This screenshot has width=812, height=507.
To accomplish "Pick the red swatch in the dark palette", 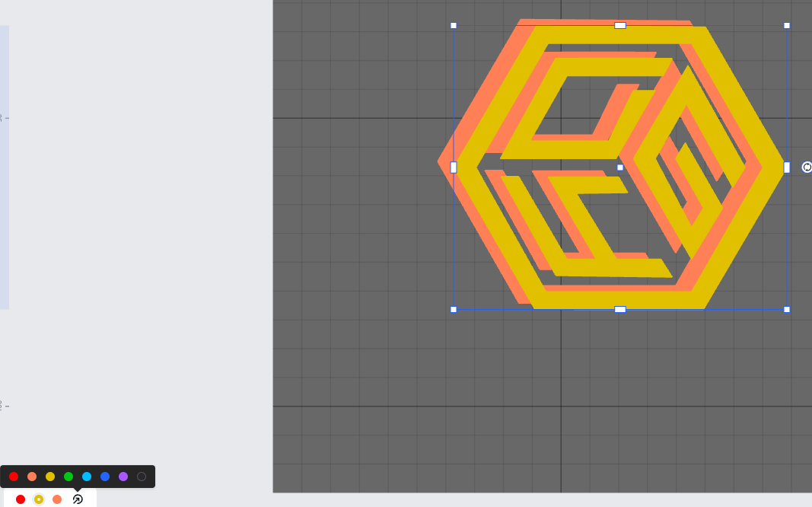I will click(x=14, y=477).
